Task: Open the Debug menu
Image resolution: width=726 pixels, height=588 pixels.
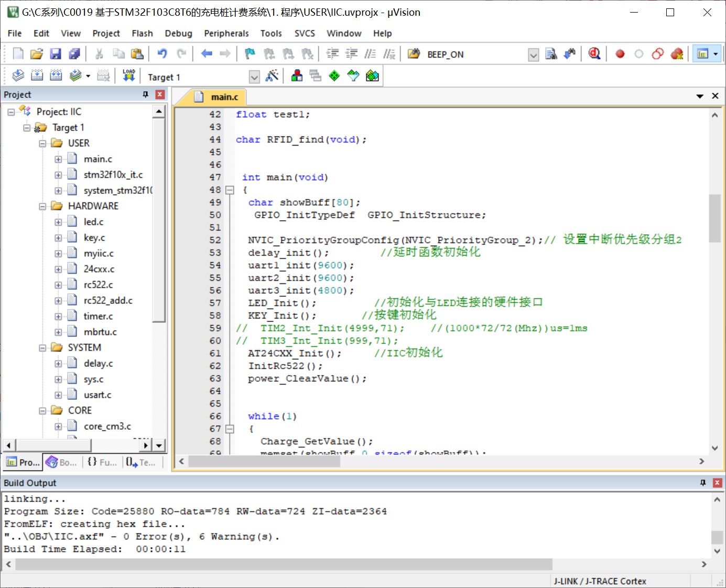Action: [178, 33]
